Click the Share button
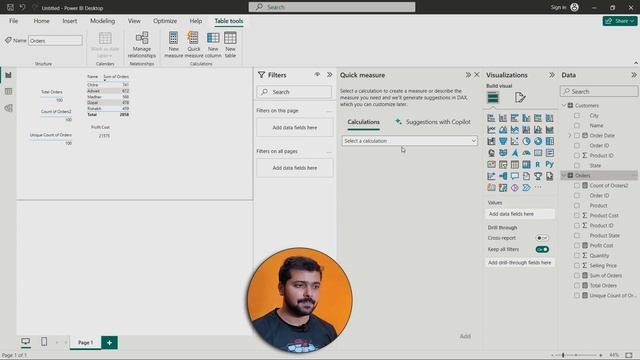This screenshot has width=640, height=360. [x=620, y=21]
